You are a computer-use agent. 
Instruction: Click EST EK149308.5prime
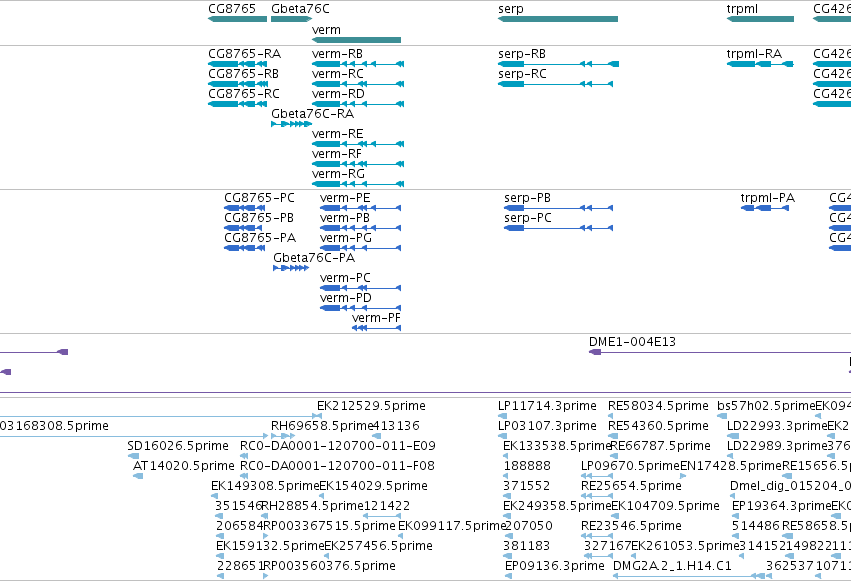[x=214, y=496]
